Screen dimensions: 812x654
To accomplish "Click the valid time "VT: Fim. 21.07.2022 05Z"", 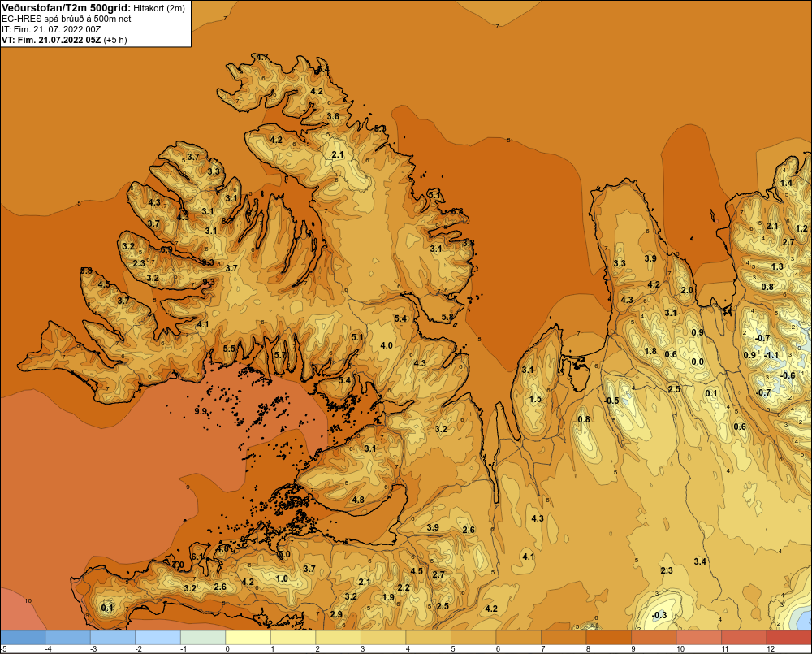I will (51, 40).
